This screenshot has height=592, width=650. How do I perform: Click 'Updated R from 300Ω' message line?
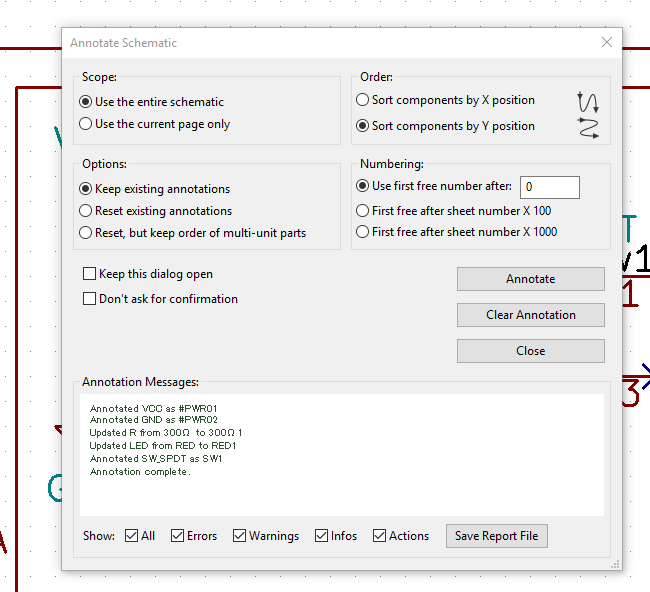(166, 433)
